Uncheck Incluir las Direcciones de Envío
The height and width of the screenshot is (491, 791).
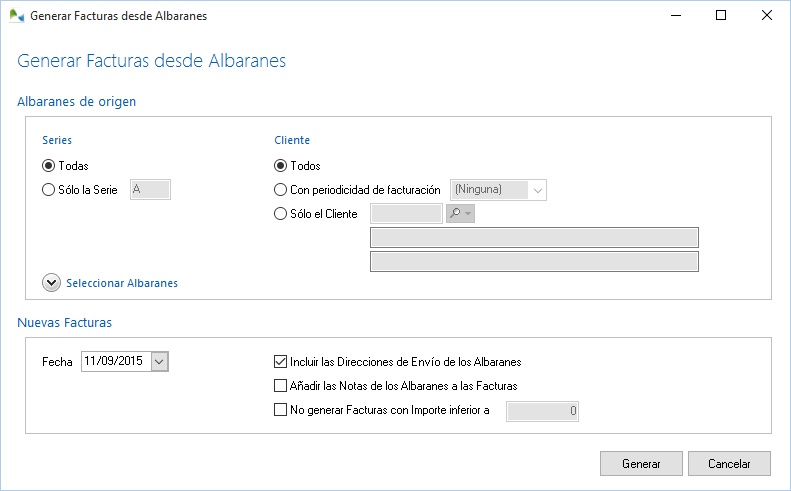click(280, 361)
